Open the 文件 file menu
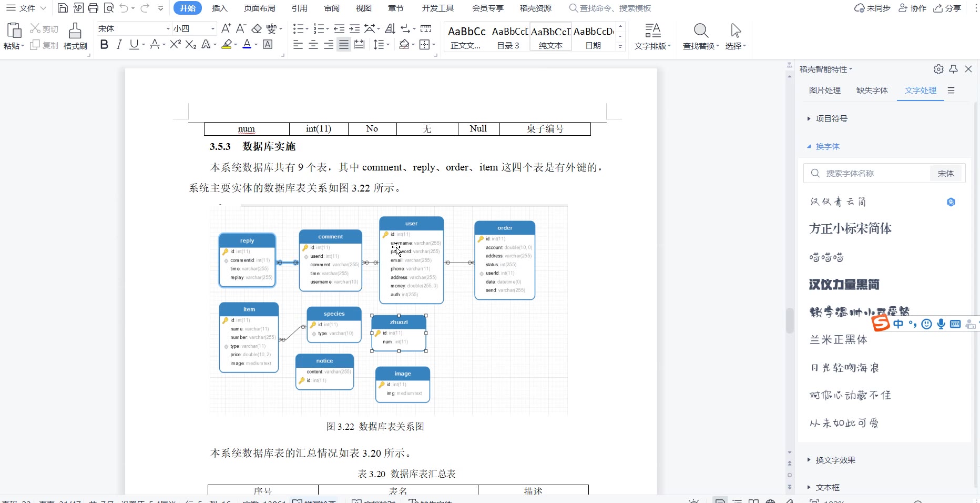Screen dimensions: 980x503 [26, 8]
